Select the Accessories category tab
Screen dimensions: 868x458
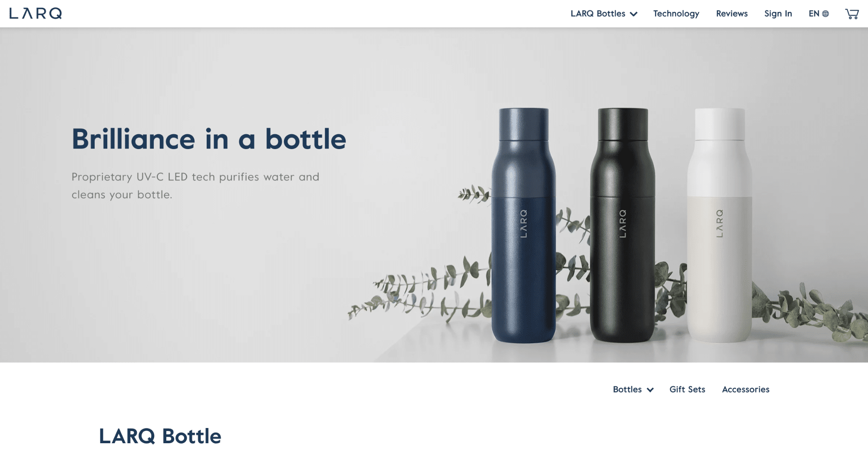pos(746,389)
